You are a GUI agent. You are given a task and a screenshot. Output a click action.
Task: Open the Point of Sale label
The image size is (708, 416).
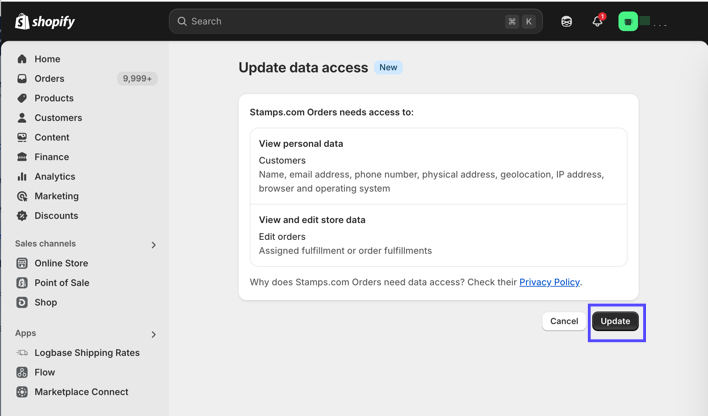pos(62,283)
